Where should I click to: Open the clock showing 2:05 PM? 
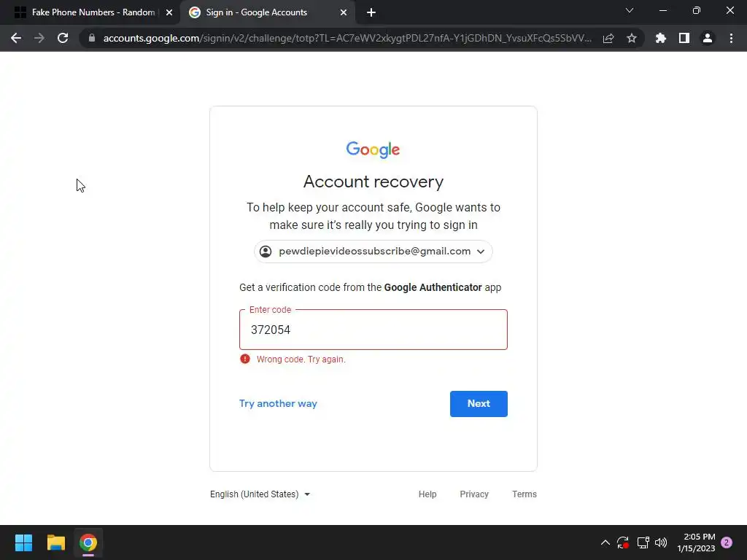point(696,542)
